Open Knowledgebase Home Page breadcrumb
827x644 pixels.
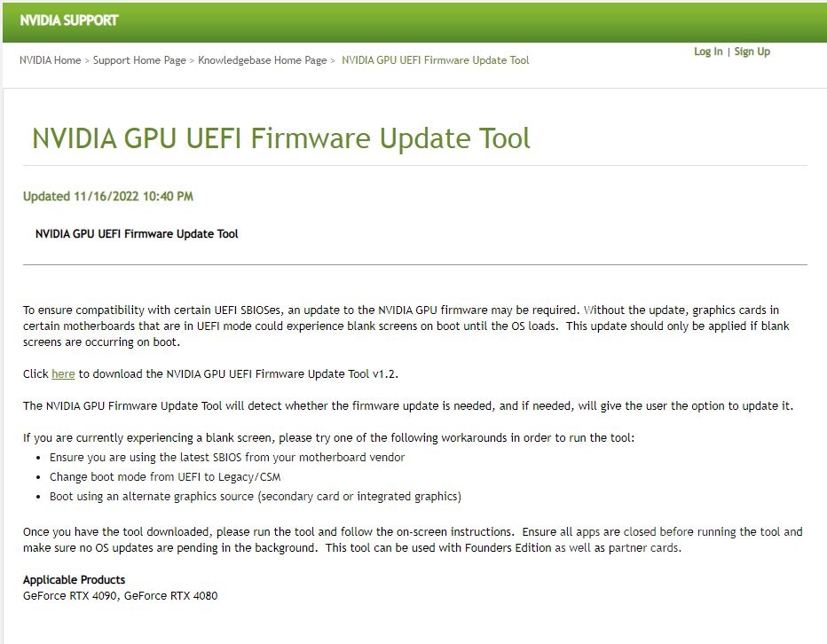(262, 60)
